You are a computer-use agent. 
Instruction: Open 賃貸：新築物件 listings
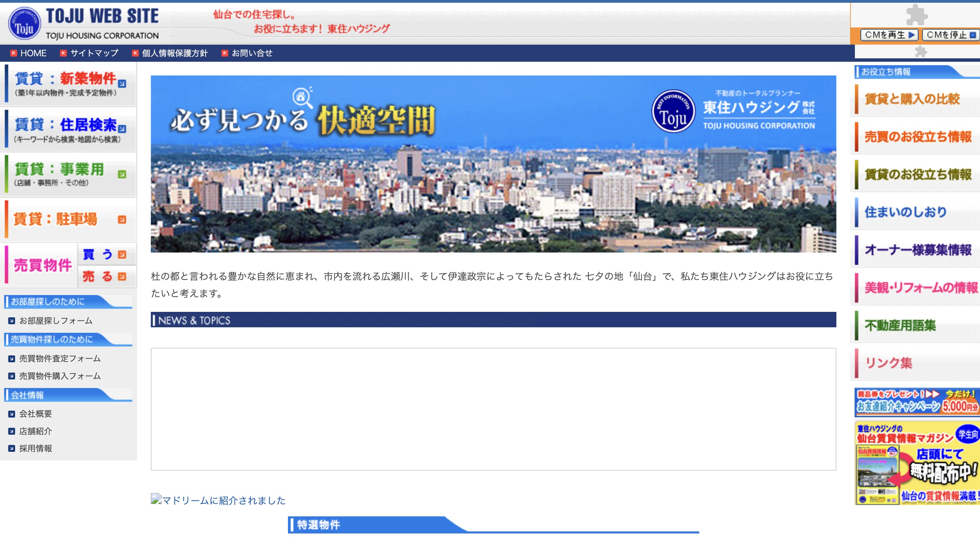tap(69, 84)
